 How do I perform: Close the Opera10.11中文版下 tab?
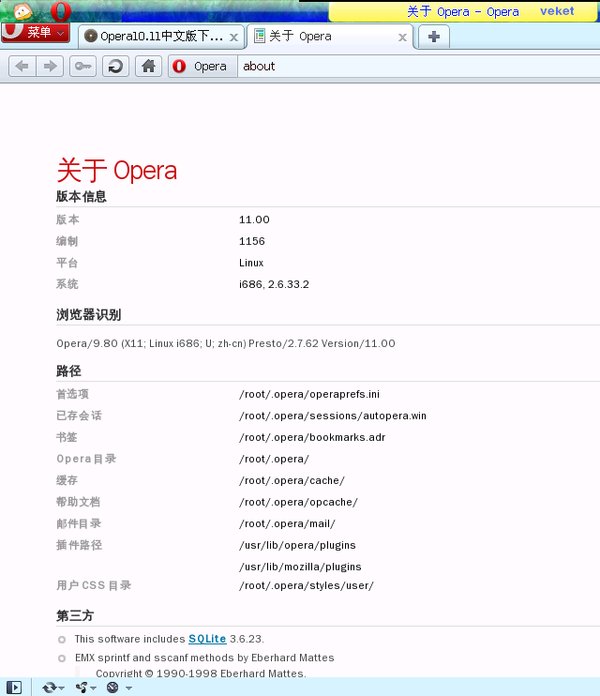pos(234,37)
